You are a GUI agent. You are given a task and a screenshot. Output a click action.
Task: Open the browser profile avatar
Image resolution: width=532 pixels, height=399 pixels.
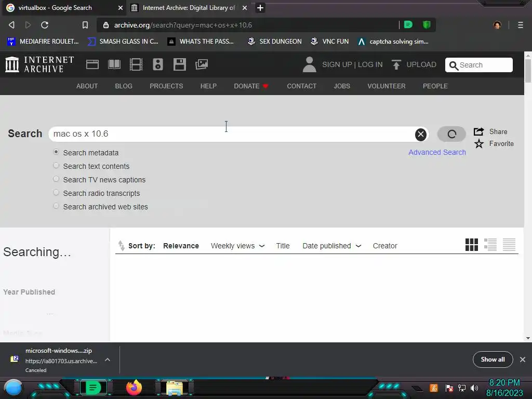point(497,25)
